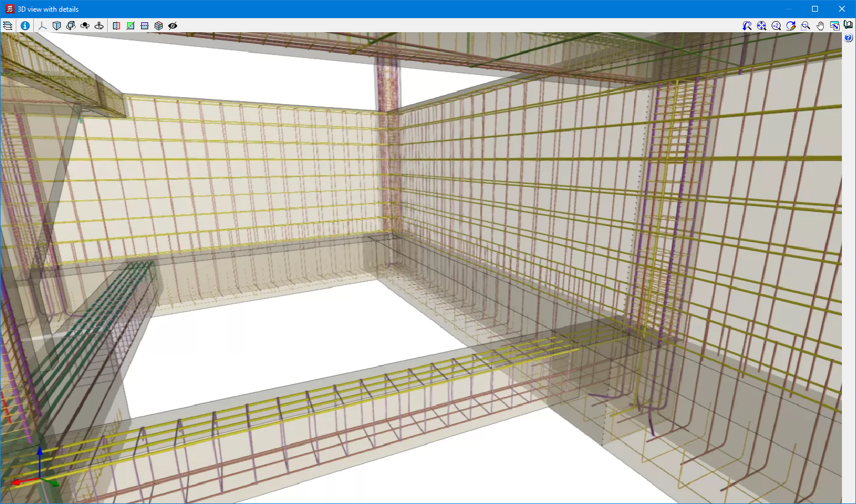Toggle the blue-red vertical section icon
The image size is (856, 504).
pos(117,26)
